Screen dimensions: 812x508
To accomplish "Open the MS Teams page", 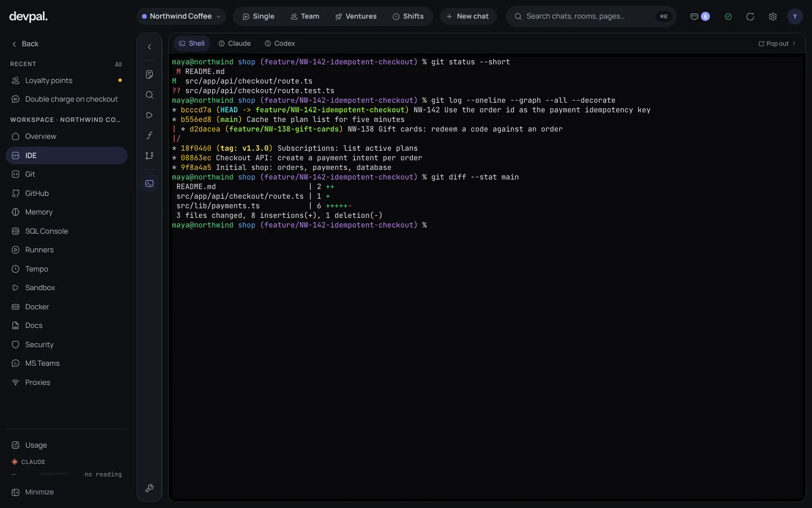I will 67,363.
